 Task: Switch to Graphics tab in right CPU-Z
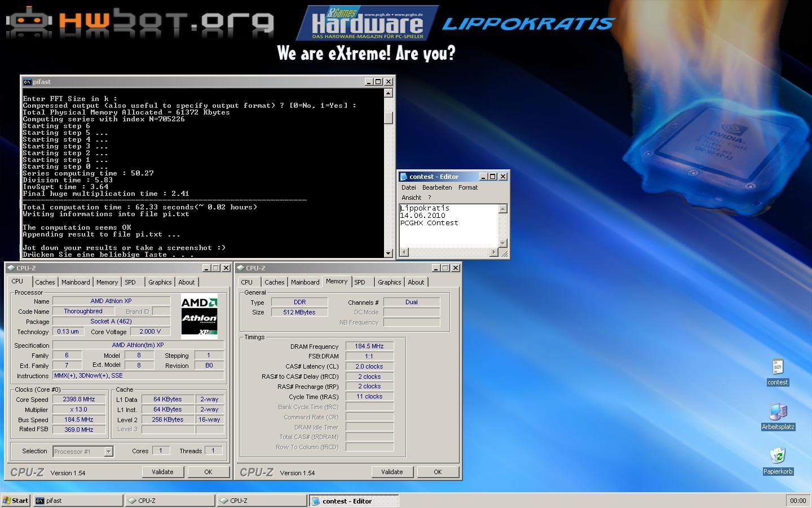[390, 282]
